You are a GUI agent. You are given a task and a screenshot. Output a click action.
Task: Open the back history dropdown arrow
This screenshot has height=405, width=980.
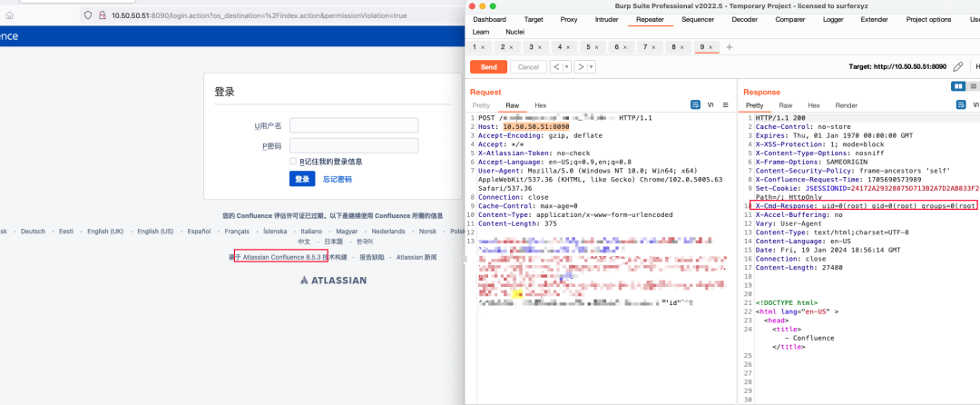567,67
